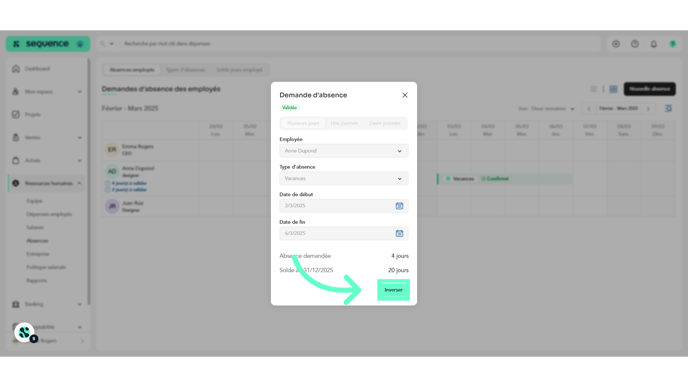Click the Projets checkbox icon in the sidebar
The height and width of the screenshot is (387, 688).
[16, 115]
